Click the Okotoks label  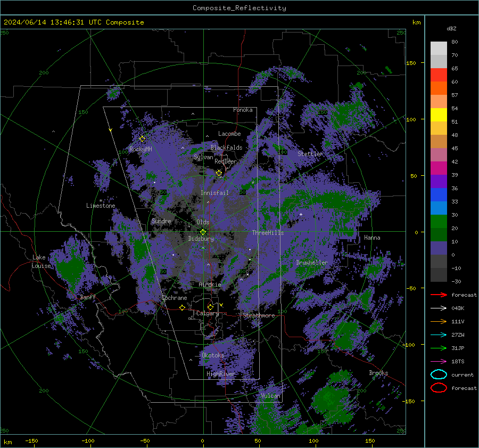[213, 355]
